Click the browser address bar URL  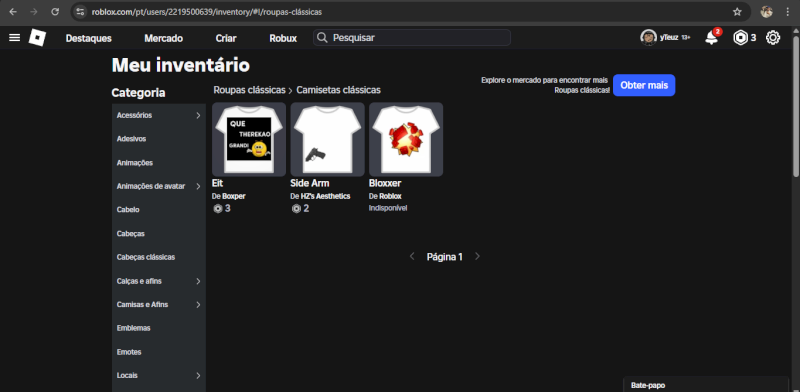click(x=207, y=12)
